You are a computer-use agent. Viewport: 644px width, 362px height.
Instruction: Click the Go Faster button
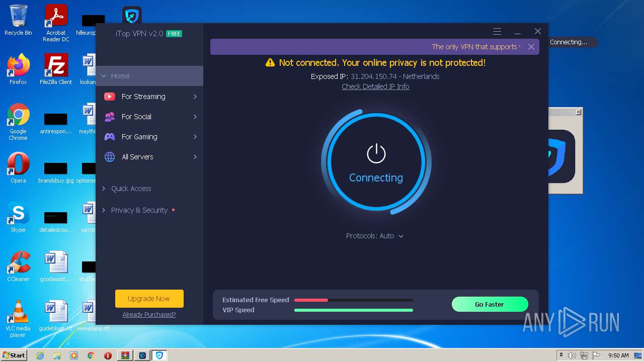tap(490, 304)
